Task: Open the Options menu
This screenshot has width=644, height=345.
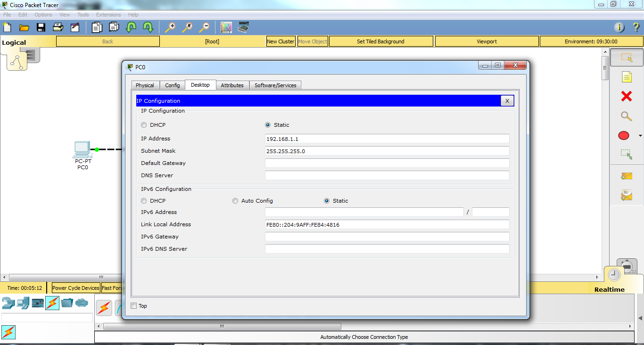Action: tap(43, 15)
